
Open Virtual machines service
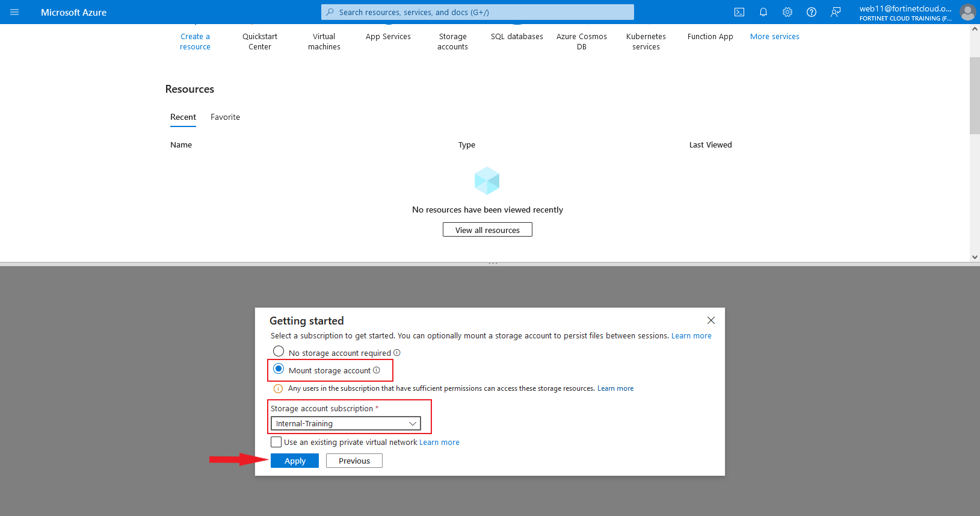[x=324, y=42]
